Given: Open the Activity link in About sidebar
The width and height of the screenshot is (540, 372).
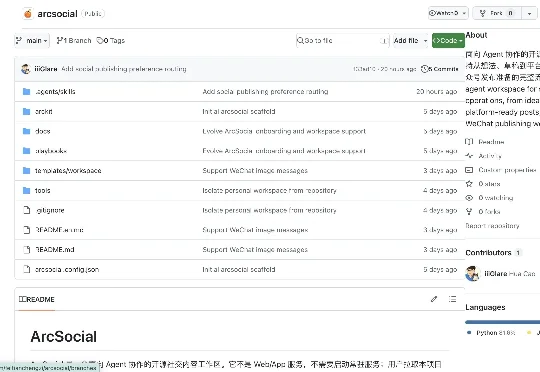Looking at the screenshot, I should (490, 156).
